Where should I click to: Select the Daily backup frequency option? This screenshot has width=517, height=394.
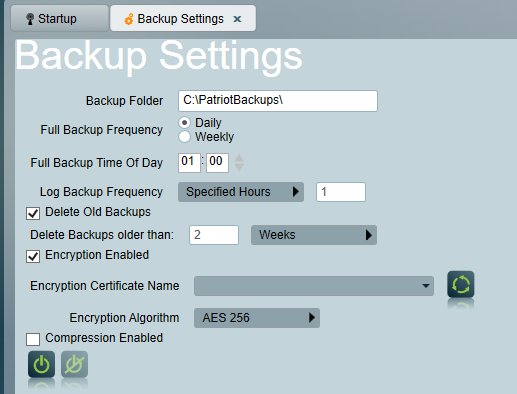click(184, 123)
